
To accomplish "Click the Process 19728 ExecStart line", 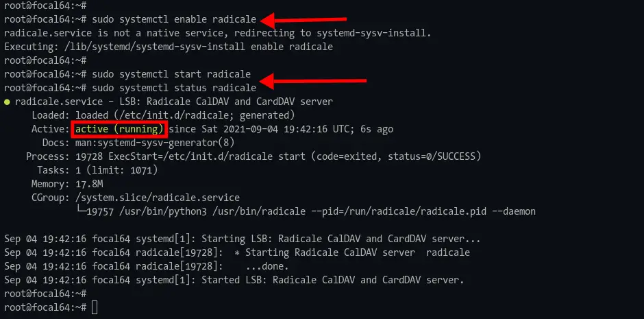I will click(253, 156).
